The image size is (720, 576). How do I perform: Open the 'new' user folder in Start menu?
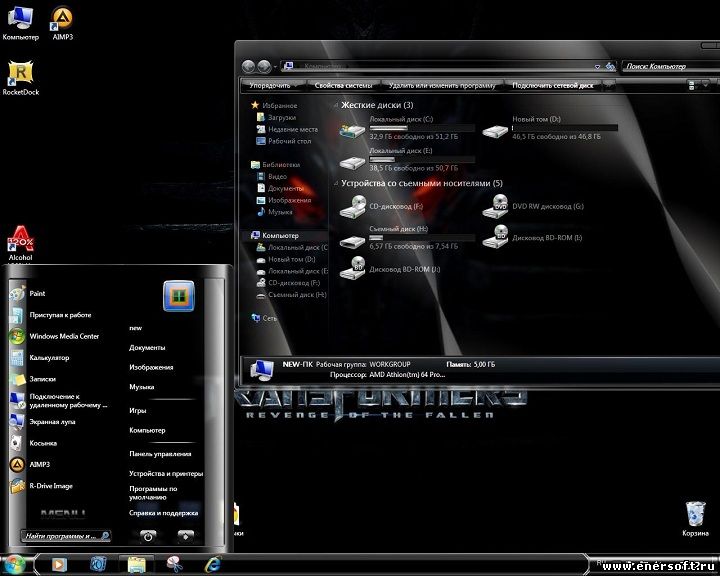tap(136, 328)
